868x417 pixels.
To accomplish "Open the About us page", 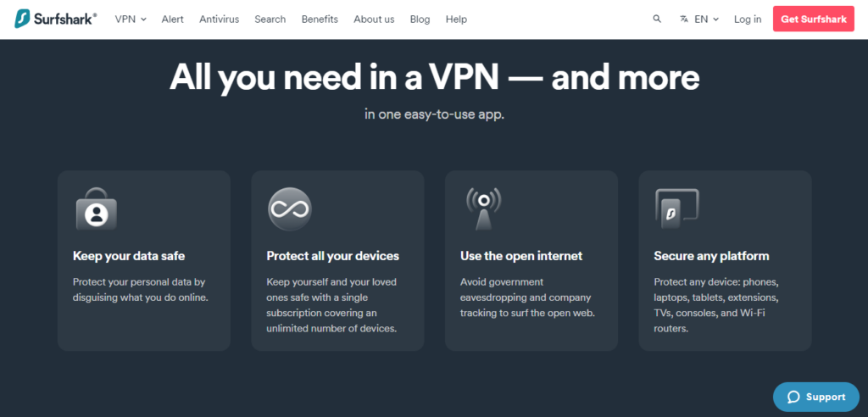I will [x=374, y=19].
